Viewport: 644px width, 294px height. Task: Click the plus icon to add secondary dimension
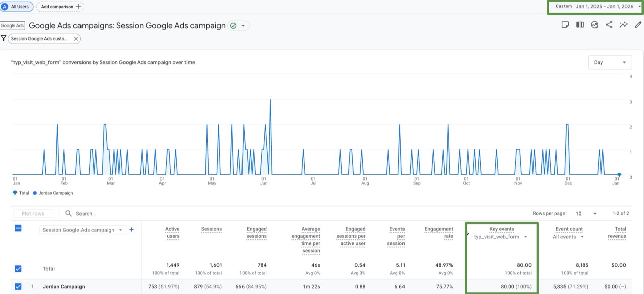click(132, 230)
